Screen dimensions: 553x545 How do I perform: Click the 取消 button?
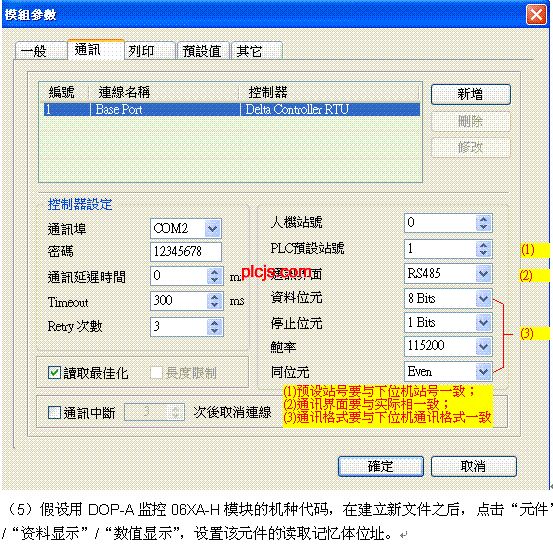point(473,466)
